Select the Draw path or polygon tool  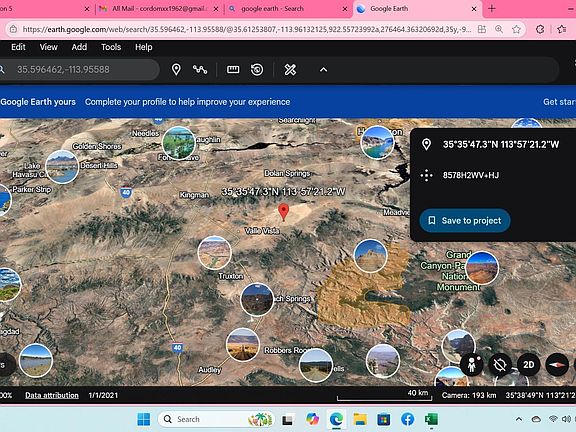click(x=200, y=69)
